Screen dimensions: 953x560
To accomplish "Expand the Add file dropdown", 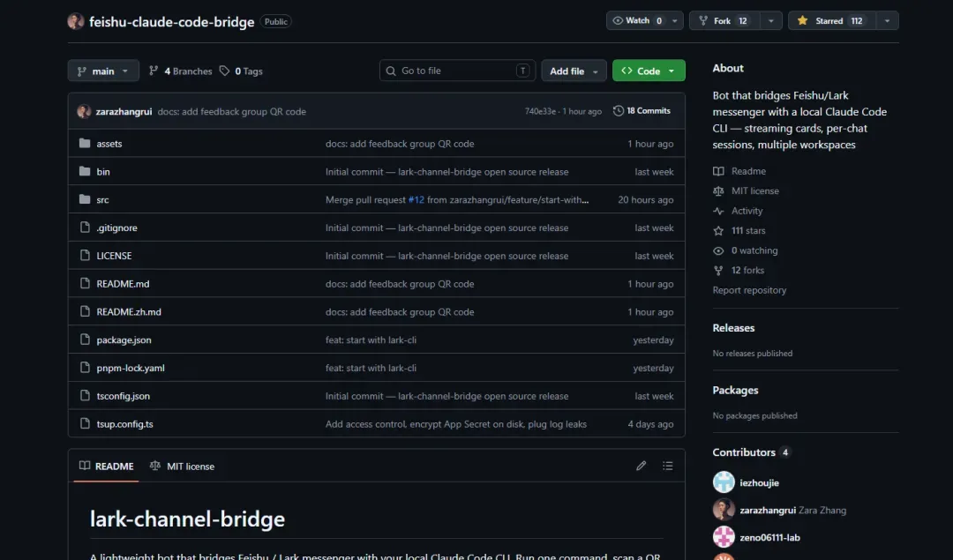I will pos(574,71).
